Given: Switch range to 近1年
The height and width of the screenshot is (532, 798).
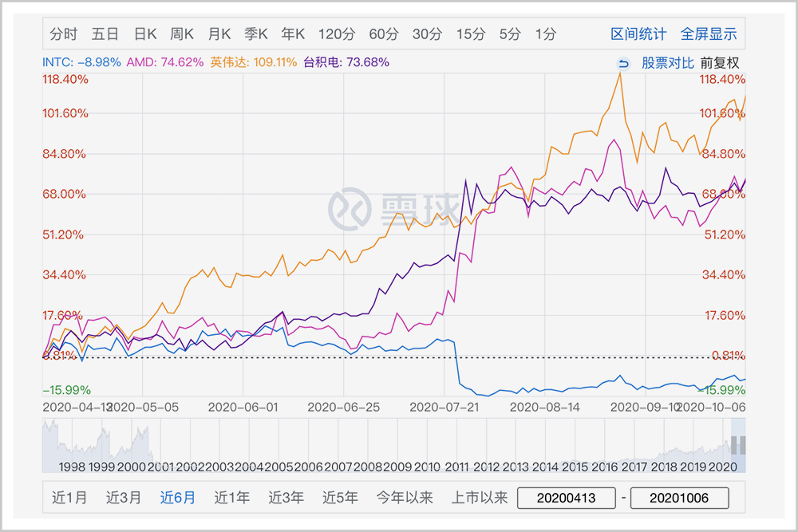Looking at the screenshot, I should [x=231, y=498].
